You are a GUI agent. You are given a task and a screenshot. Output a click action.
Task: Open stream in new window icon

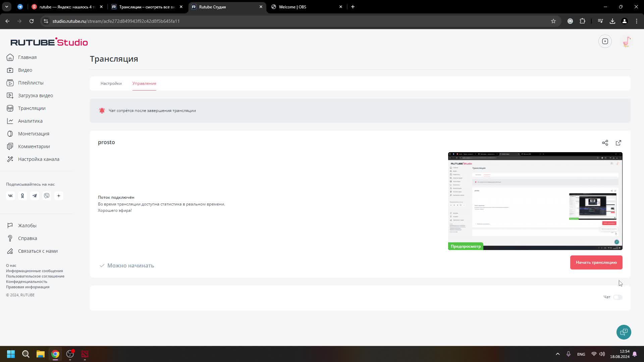618,143
